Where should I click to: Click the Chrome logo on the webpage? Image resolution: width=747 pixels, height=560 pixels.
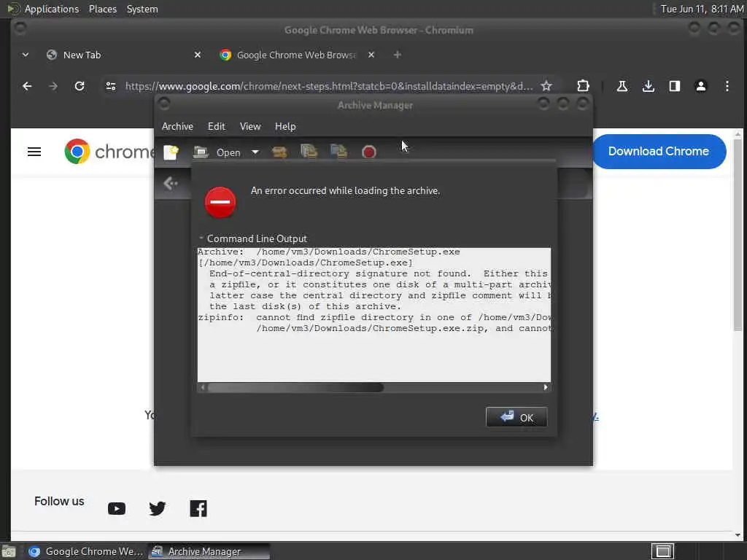click(x=77, y=152)
